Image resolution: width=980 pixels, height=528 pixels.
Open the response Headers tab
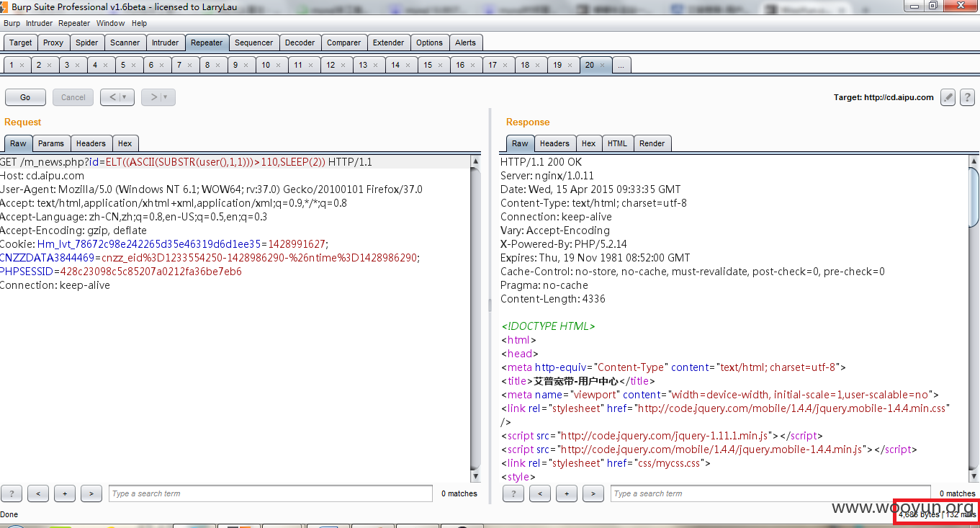554,143
